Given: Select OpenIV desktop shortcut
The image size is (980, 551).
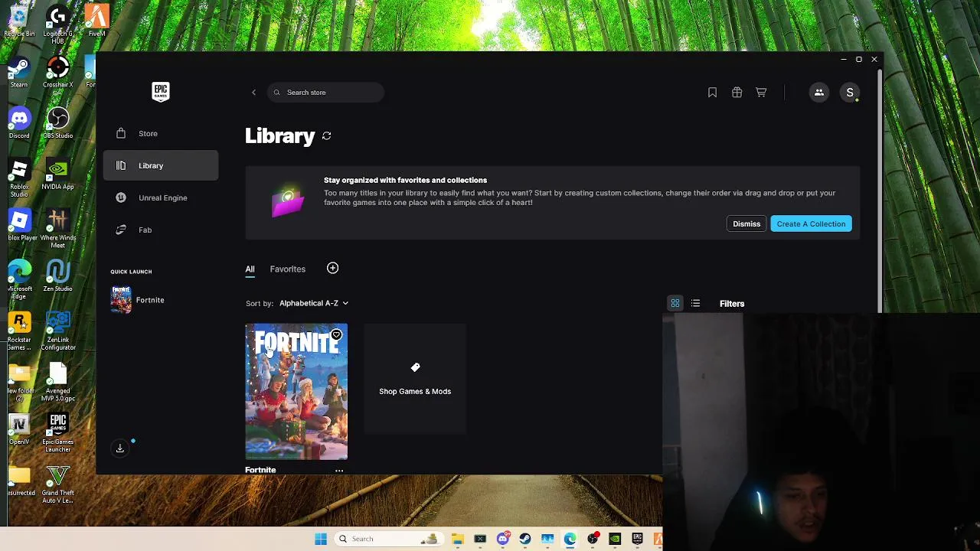Looking at the screenshot, I should pos(19,430).
